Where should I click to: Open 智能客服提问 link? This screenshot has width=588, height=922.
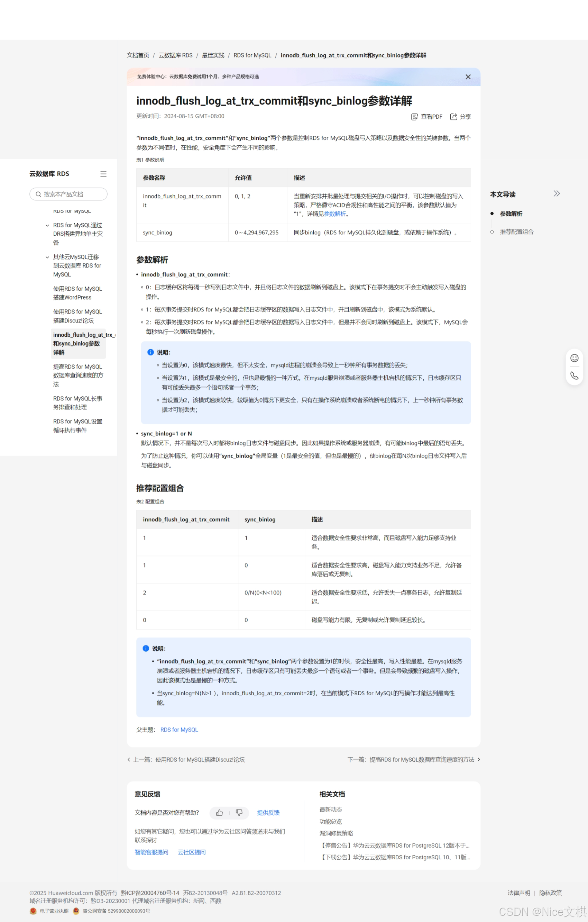point(151,852)
